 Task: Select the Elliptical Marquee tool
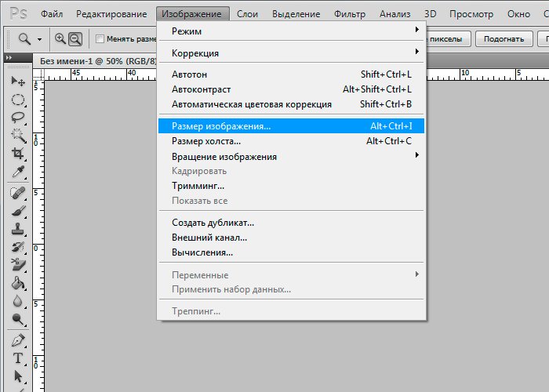click(x=18, y=100)
